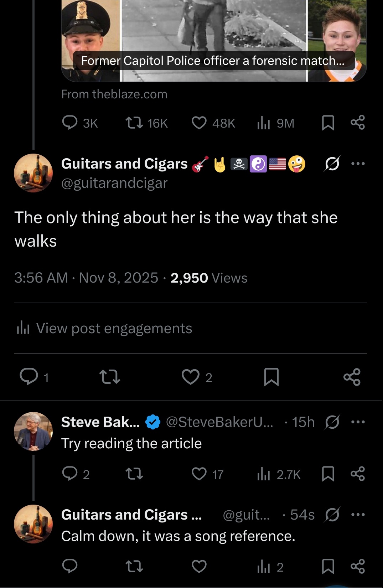Open Steve Baker's profile picture
The height and width of the screenshot is (588, 383).
tap(33, 431)
